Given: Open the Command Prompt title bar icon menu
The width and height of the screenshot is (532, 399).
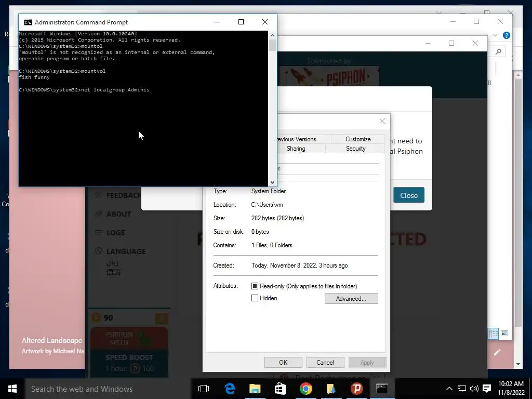Looking at the screenshot, I should [28, 22].
